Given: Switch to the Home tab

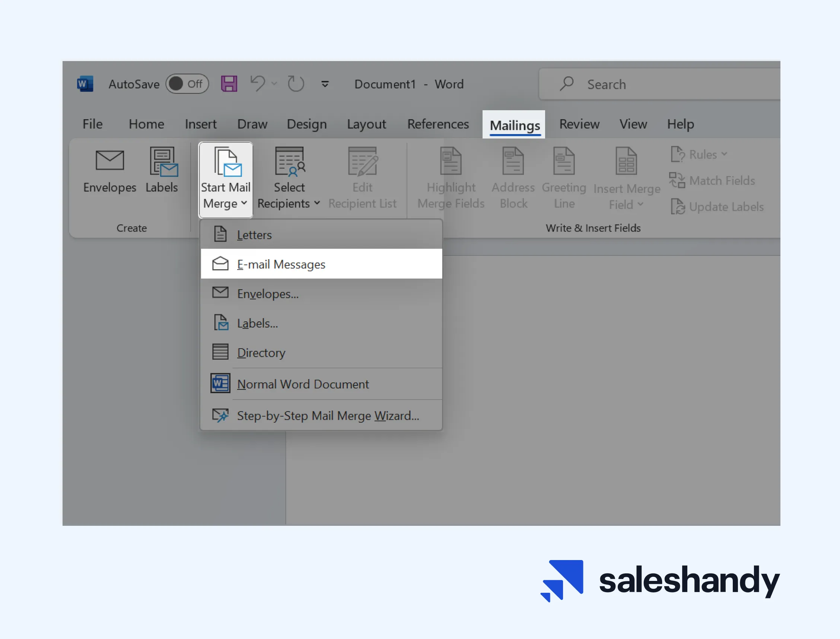Looking at the screenshot, I should click(x=146, y=124).
